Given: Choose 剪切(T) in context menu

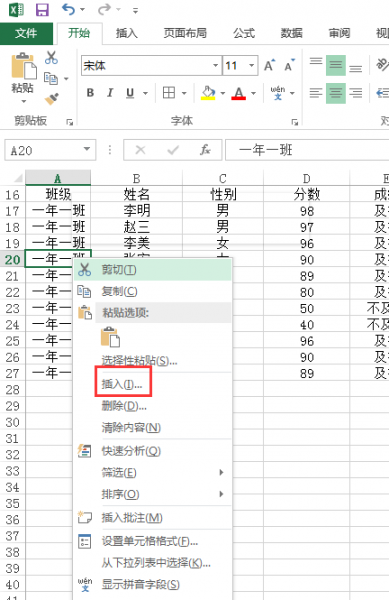Looking at the screenshot, I should [x=153, y=270].
